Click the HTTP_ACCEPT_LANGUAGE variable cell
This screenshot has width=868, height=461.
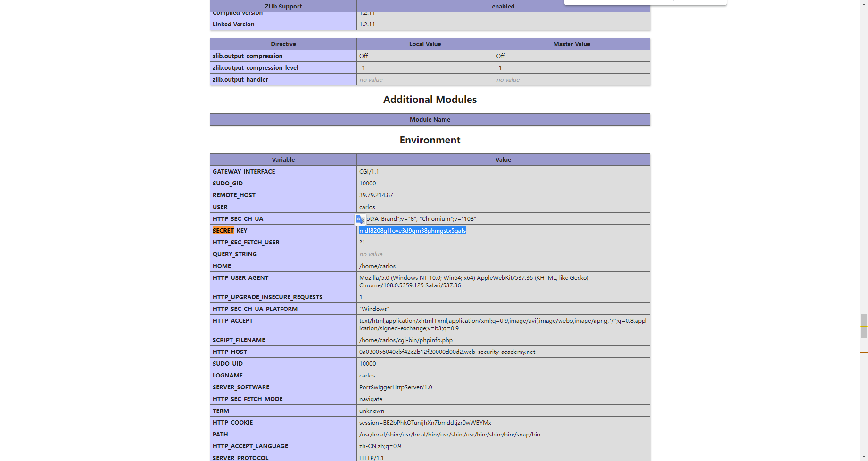283,446
